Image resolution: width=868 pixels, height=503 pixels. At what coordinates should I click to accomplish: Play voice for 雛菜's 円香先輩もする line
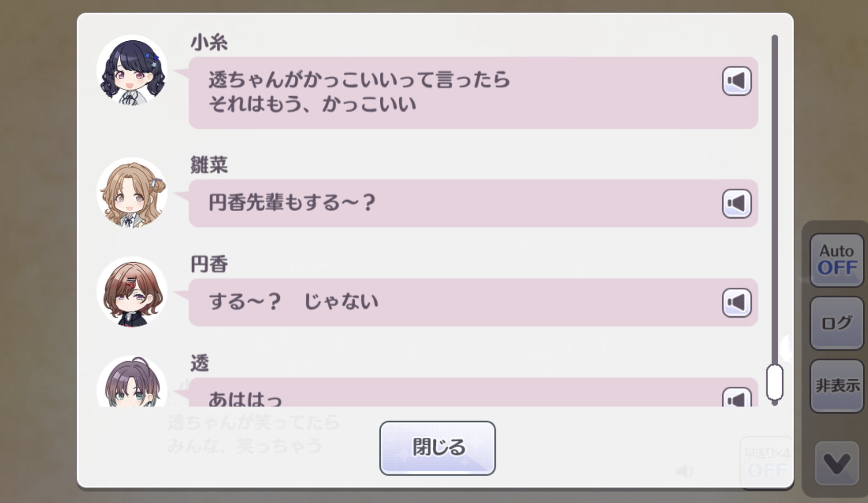(x=736, y=203)
